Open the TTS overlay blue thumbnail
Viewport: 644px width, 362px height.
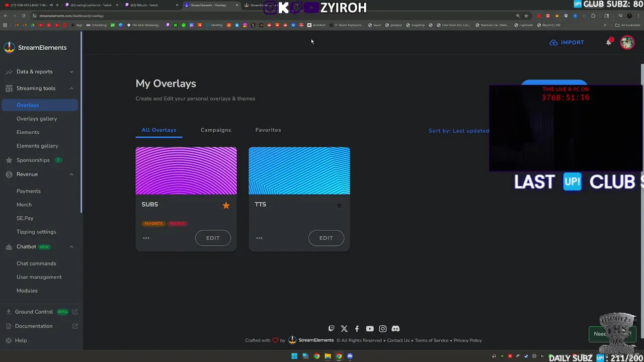(x=299, y=170)
